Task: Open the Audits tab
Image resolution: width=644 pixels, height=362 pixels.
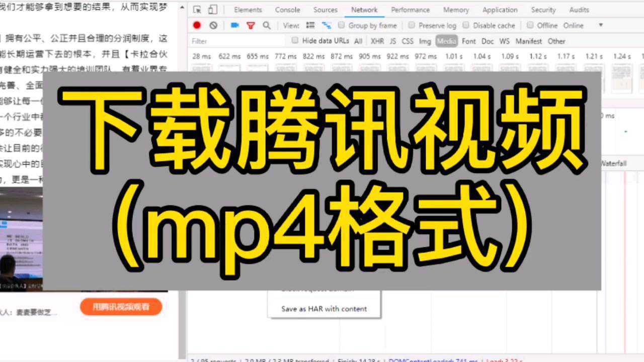Action: click(x=579, y=10)
